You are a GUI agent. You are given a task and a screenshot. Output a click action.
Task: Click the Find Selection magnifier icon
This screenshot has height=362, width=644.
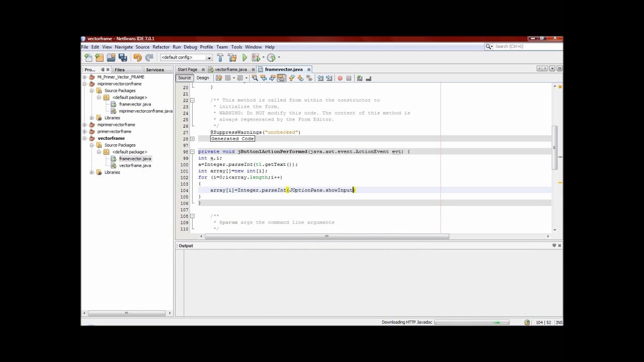255,78
